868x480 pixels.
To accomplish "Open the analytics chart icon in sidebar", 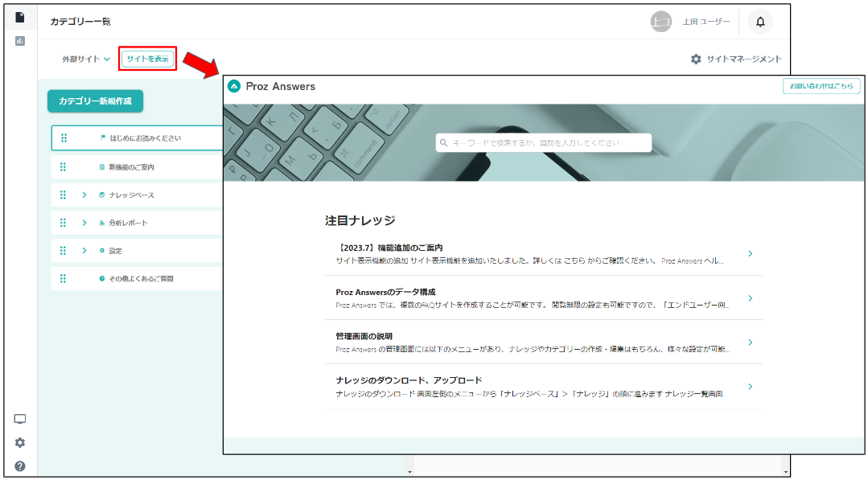I will pyautogui.click(x=20, y=41).
